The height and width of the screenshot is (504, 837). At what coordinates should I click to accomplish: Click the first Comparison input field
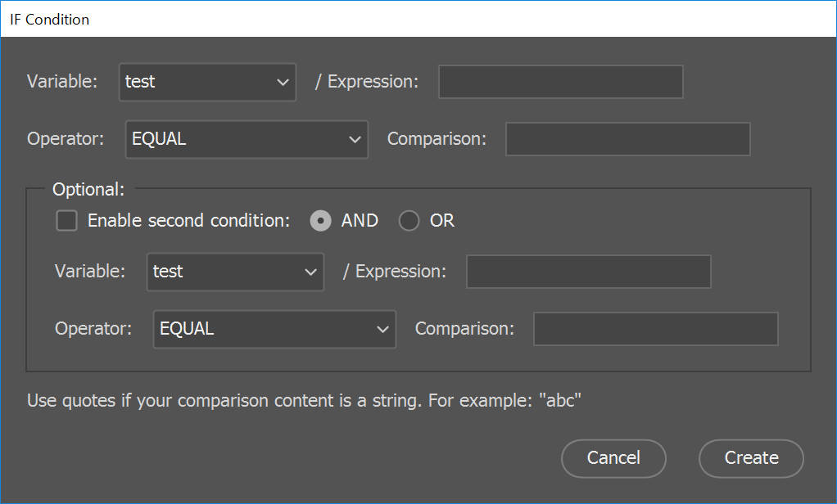click(627, 139)
